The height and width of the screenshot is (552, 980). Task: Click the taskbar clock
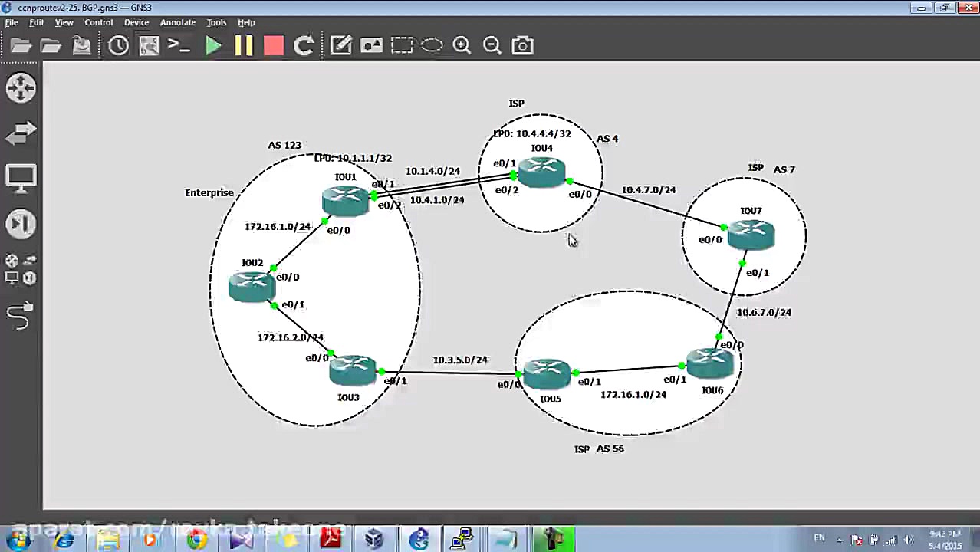point(945,540)
